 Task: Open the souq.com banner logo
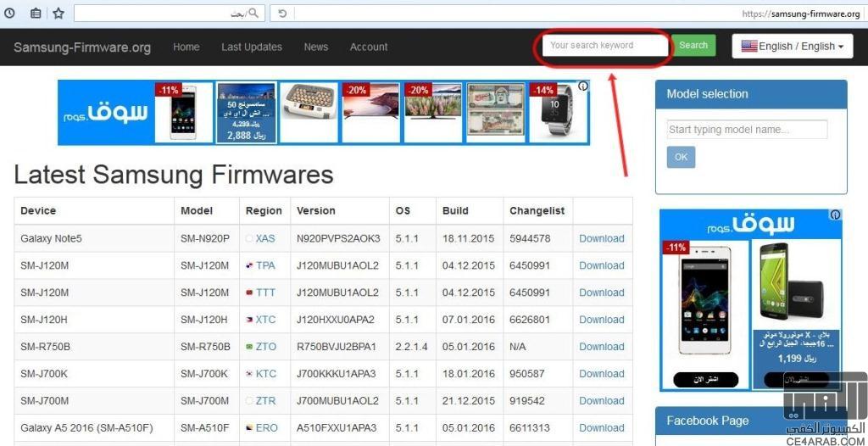(x=106, y=113)
